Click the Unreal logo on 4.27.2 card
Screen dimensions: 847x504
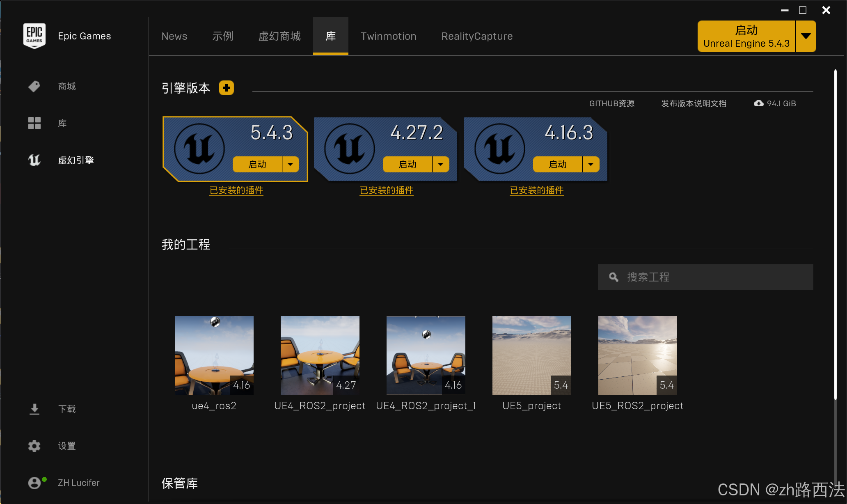tap(350, 149)
